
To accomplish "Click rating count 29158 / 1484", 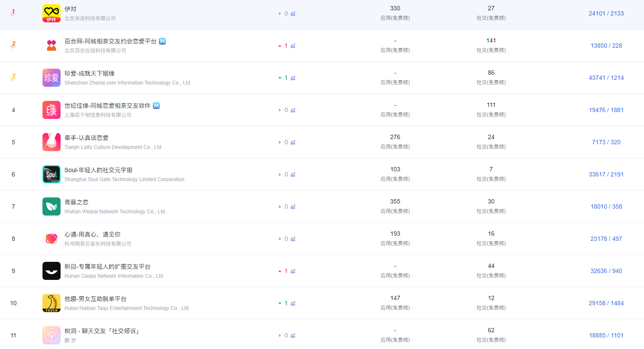I will coord(606,303).
